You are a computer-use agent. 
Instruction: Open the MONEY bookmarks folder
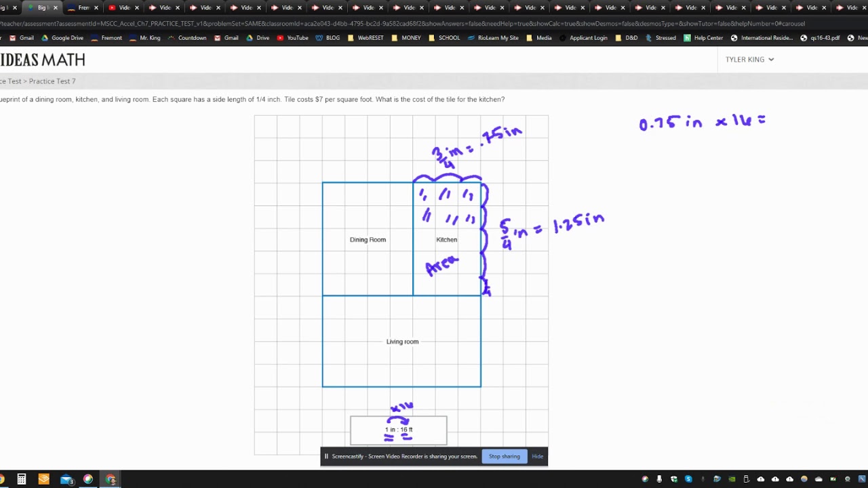pyautogui.click(x=406, y=38)
